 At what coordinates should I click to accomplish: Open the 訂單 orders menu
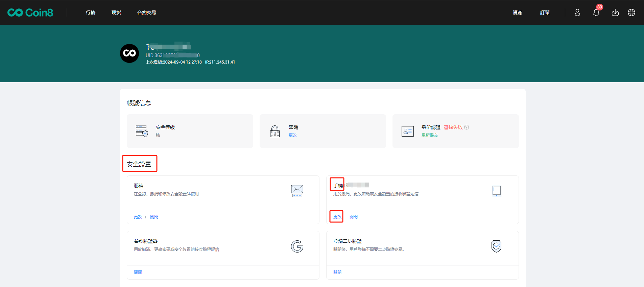click(545, 13)
